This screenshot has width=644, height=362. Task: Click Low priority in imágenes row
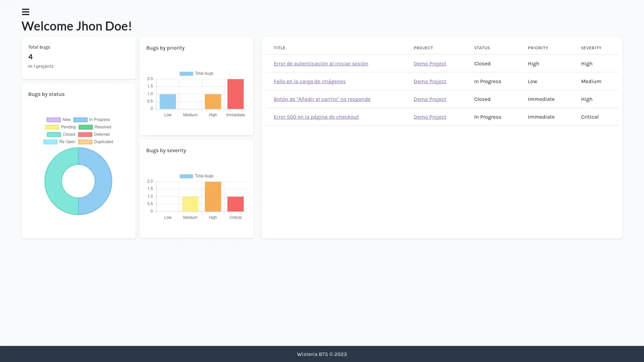[532, 81]
